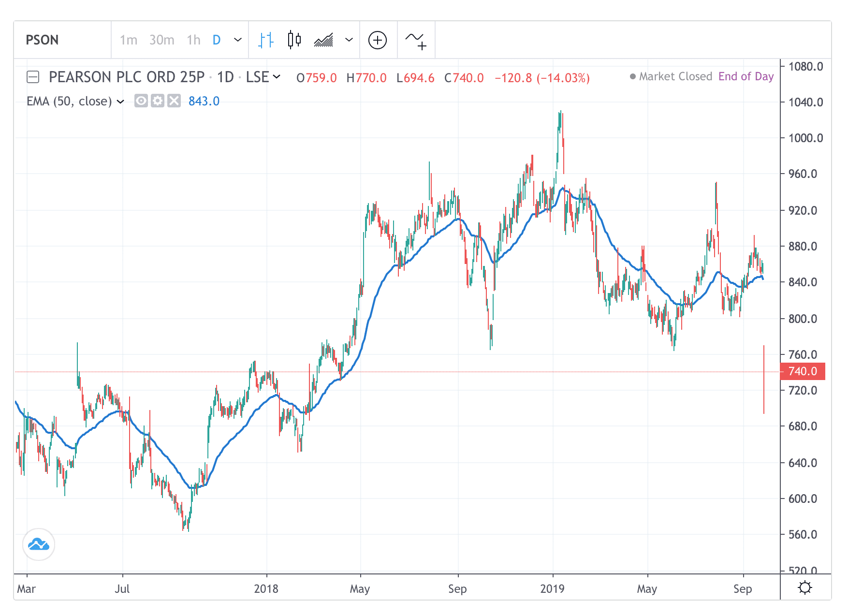This screenshot has width=848, height=616.
Task: Click the 2018 time axis label
Action: pyautogui.click(x=266, y=588)
